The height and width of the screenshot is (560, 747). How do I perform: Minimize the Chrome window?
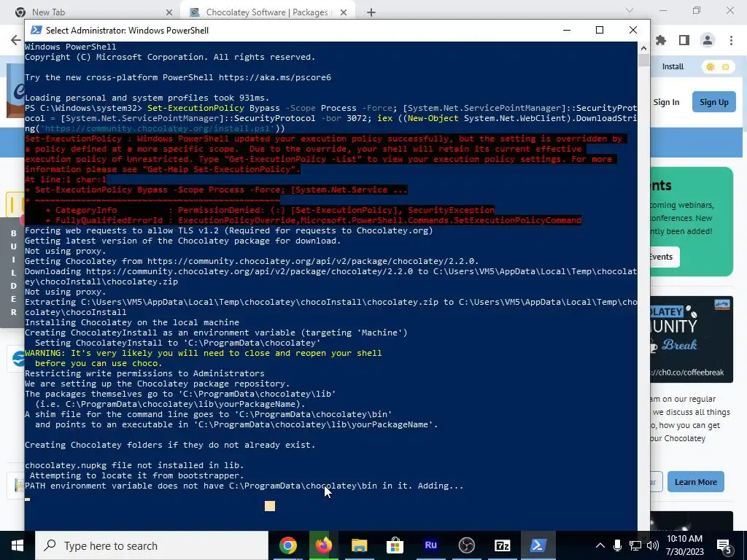(663, 10)
